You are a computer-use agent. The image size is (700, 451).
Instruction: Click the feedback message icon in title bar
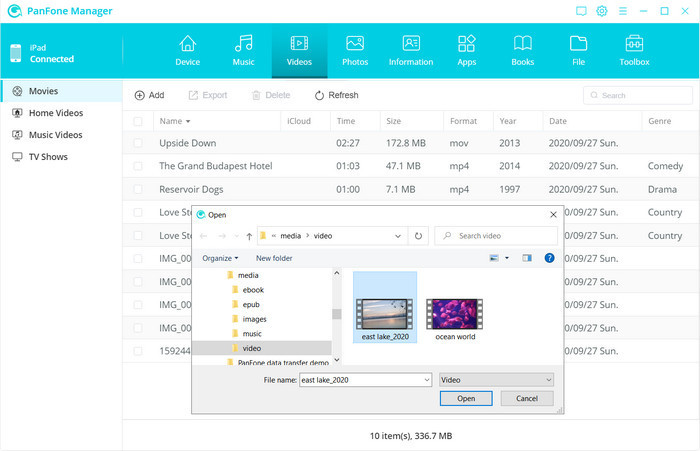tap(581, 11)
